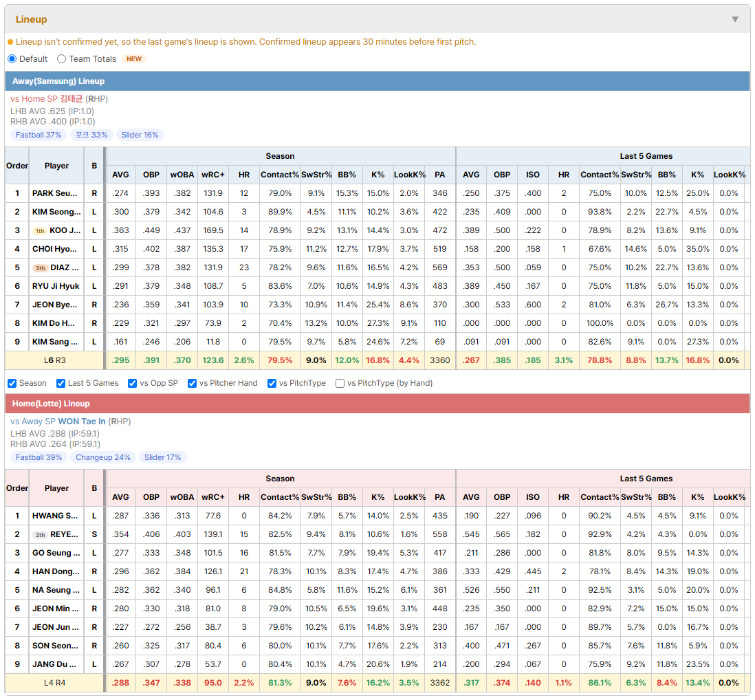Click Lotte team wRC+ total 95.0

click(x=213, y=683)
